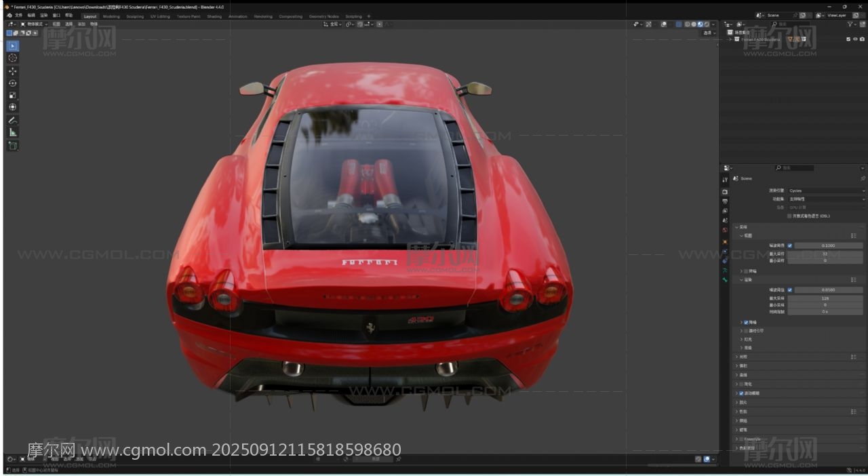Open the Render properties tab
Viewport: 868px width, 476px height.
[x=725, y=192]
